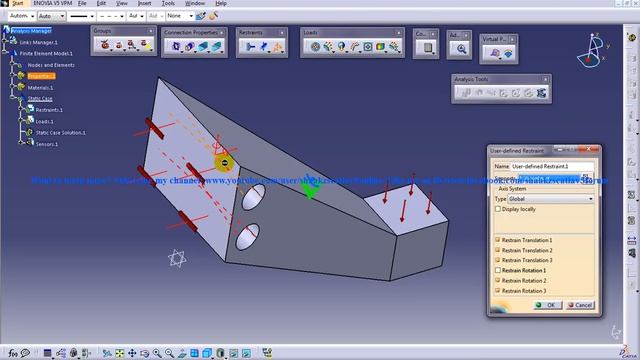Select Sensors.1 in the tree
Image resolution: width=640 pixels, height=360 pixels.
click(x=47, y=144)
